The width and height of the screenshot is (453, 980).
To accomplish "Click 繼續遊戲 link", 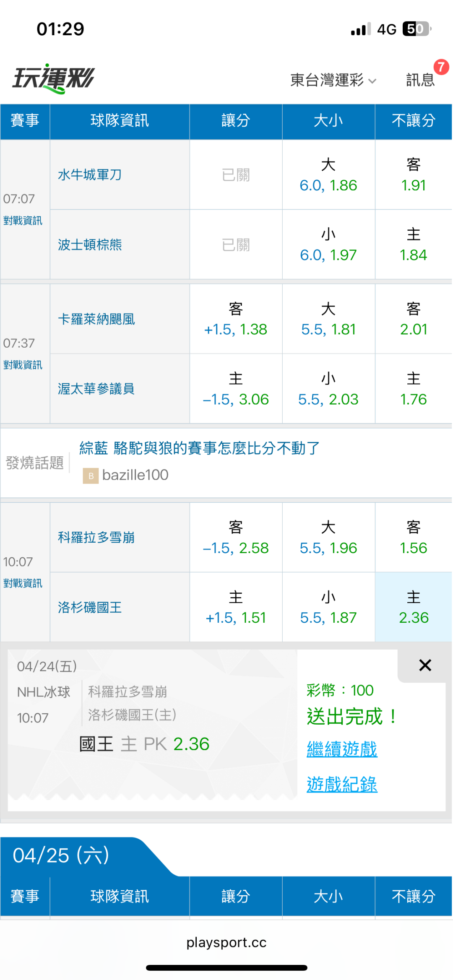I will (342, 749).
